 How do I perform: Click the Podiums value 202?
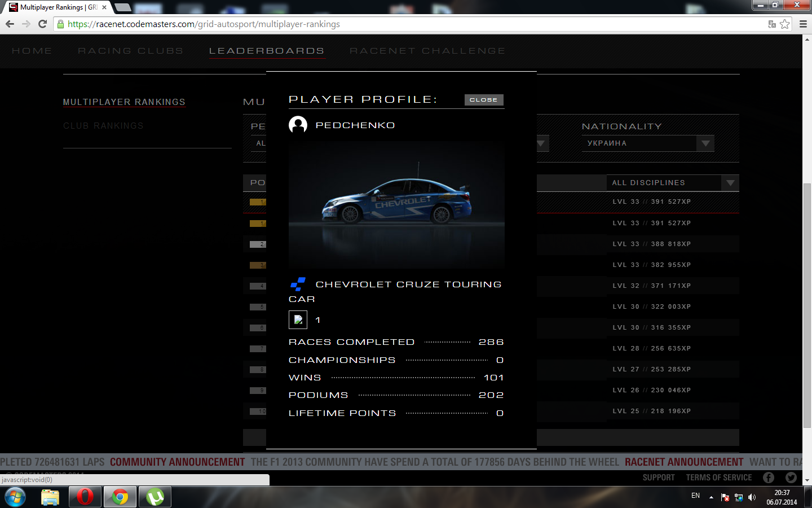(491, 395)
